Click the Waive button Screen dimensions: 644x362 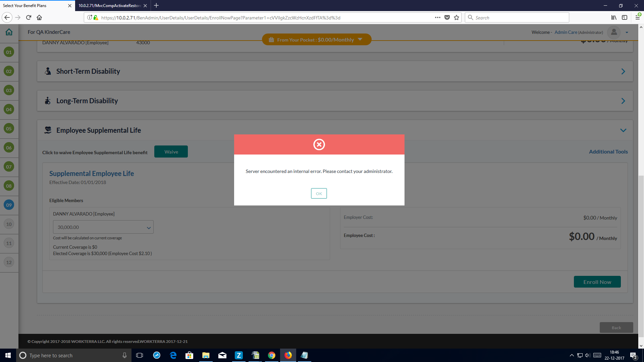[x=171, y=152]
